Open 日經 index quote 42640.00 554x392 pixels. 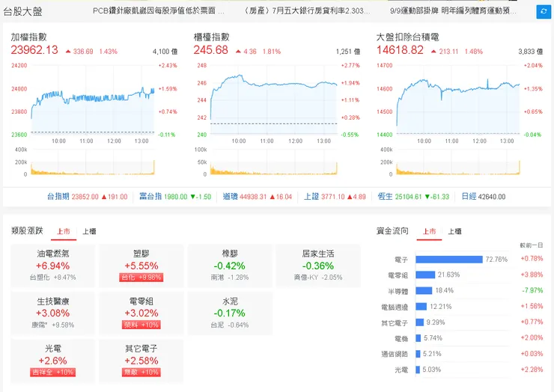coord(484,197)
